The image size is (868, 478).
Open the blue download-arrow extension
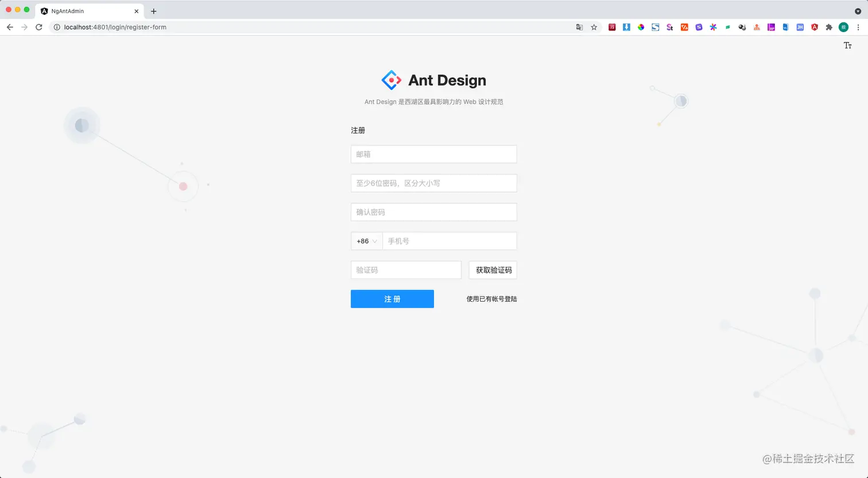[626, 27]
